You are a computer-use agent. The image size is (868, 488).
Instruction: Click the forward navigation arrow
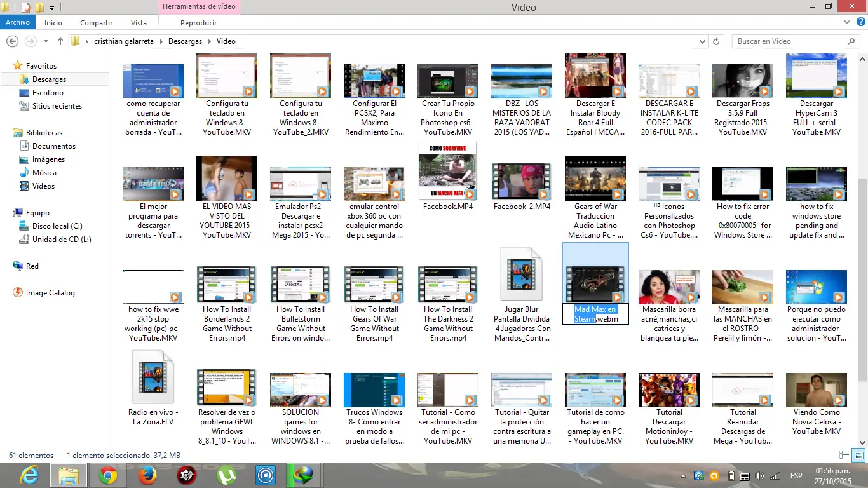point(30,41)
